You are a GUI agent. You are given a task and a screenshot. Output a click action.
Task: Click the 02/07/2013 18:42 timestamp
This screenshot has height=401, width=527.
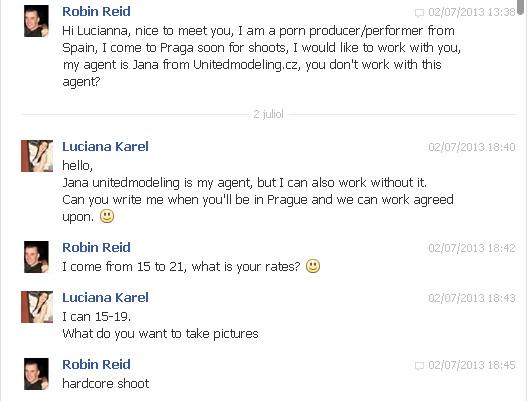click(x=472, y=248)
